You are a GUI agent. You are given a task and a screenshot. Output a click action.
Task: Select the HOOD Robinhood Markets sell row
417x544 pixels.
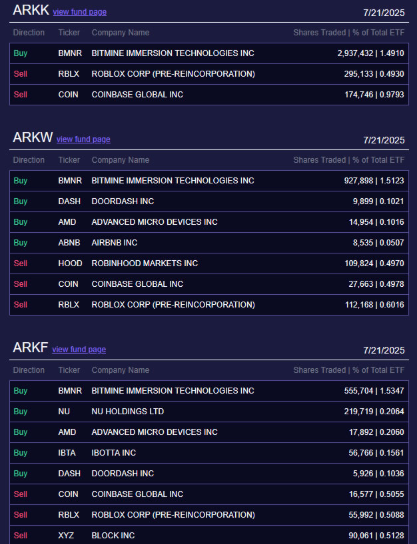[209, 263]
